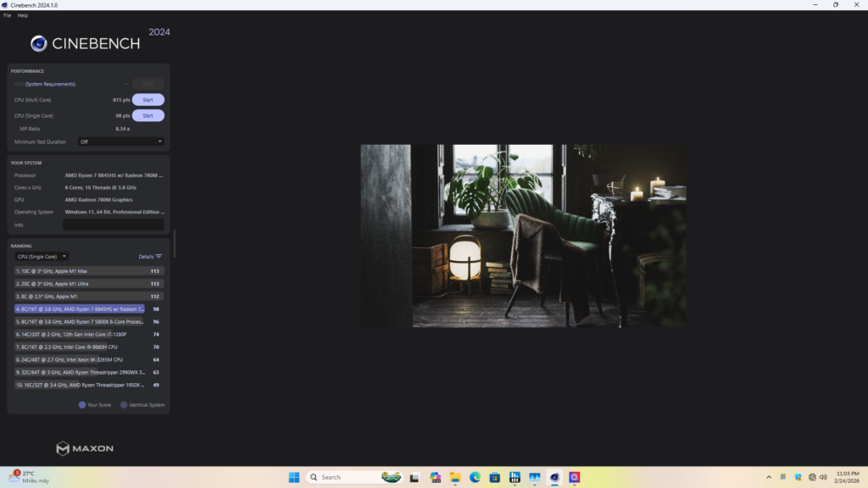Click the Details filter icon in Ranking
Screen dimensions: 868x488
click(159, 257)
